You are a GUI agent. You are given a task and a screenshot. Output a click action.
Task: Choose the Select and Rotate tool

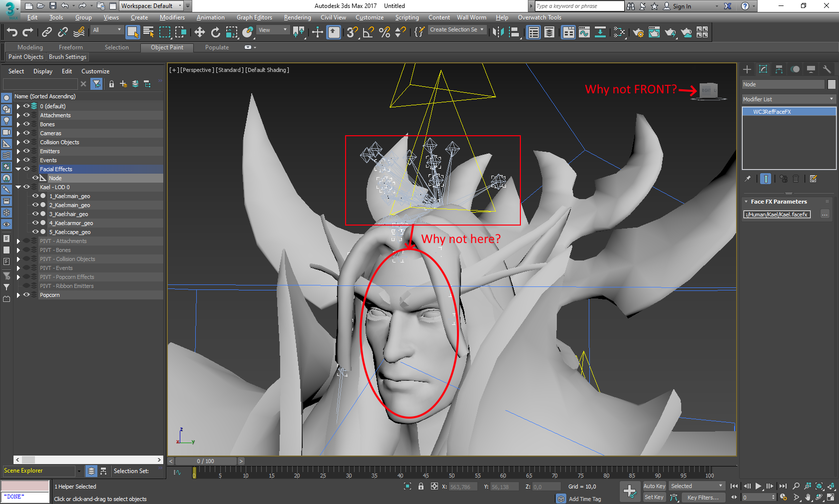click(x=215, y=32)
